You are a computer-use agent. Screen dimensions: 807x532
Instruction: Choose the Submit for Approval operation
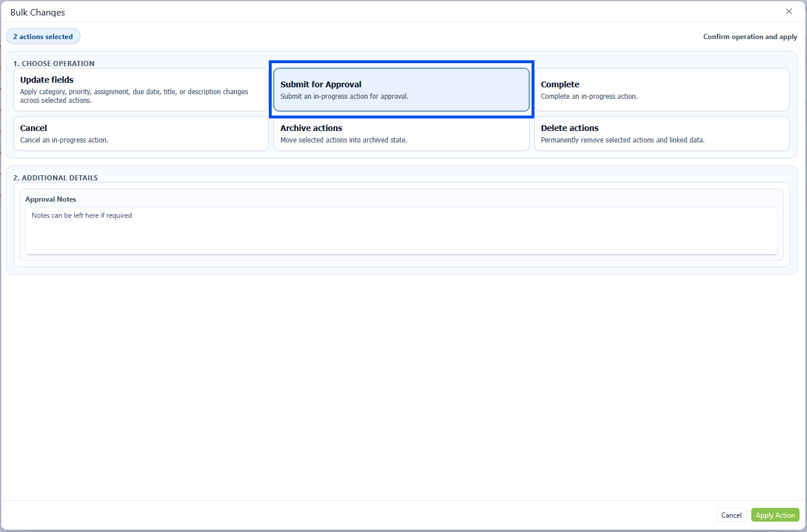click(401, 89)
